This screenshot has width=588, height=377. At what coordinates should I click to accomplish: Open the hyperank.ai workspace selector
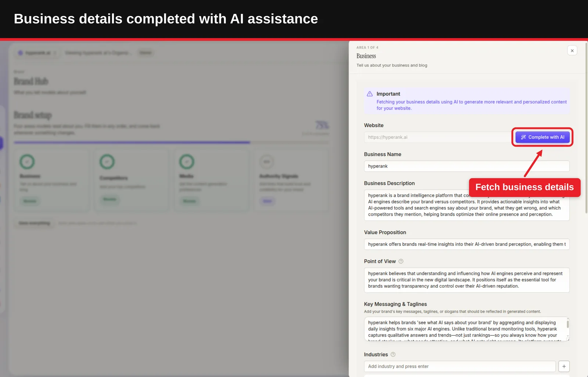coord(37,53)
